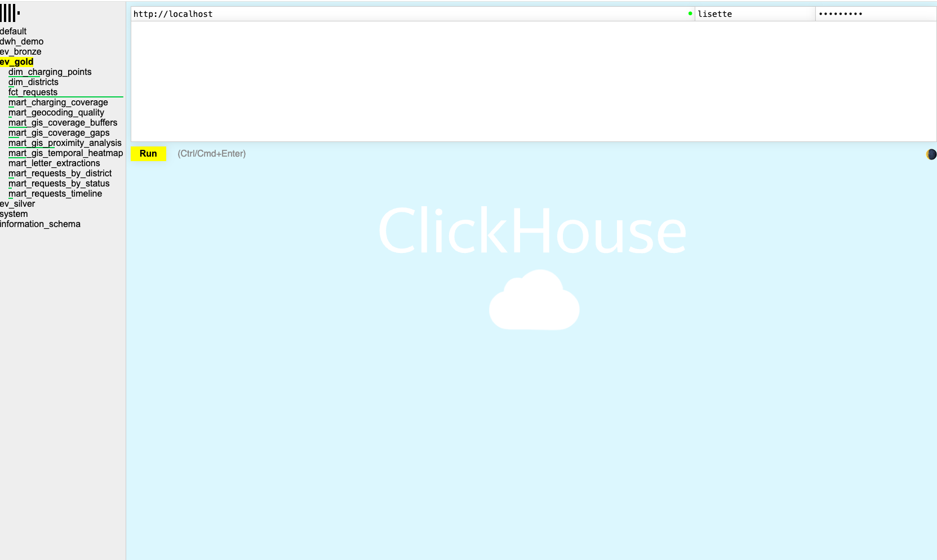The height and width of the screenshot is (560, 937).
Task: Select the dwh_demo database
Action: tap(23, 41)
